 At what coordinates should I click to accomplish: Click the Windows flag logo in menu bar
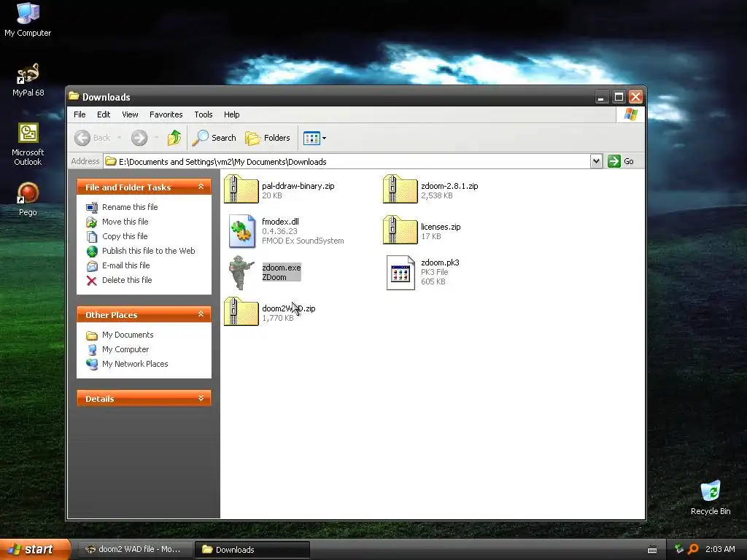point(630,114)
